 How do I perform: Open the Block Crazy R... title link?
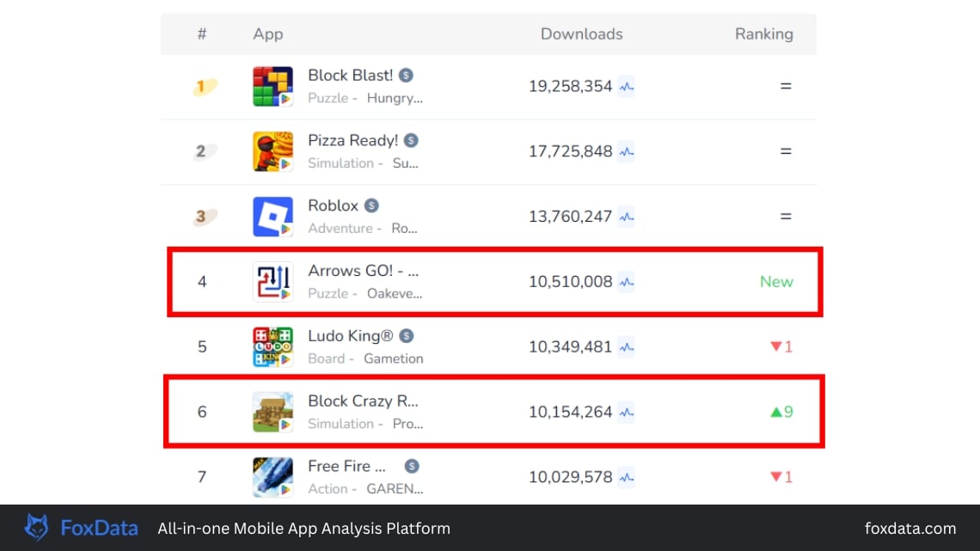tap(363, 401)
